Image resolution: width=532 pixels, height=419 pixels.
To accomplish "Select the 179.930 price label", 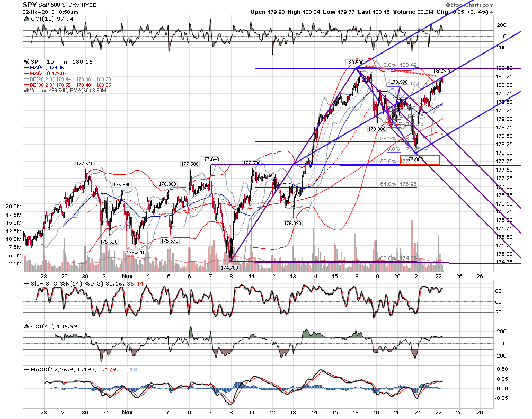I will tap(398, 82).
